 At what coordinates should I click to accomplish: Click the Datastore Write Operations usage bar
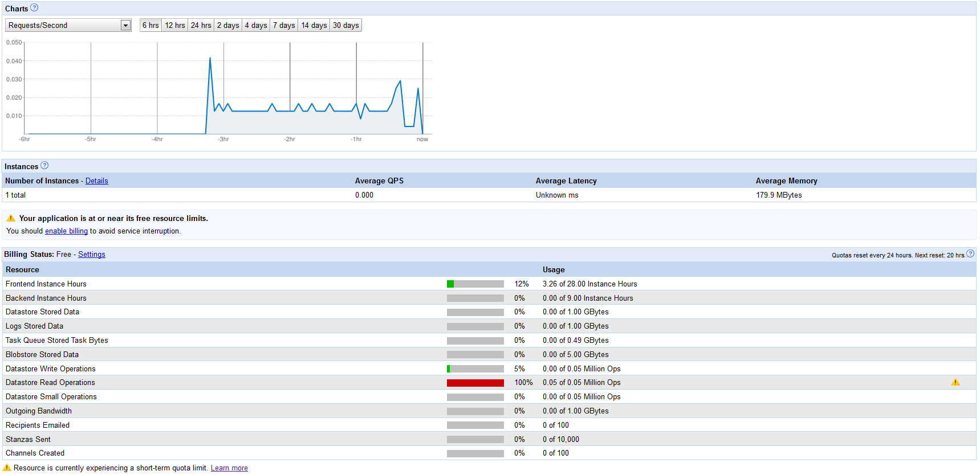(475, 369)
